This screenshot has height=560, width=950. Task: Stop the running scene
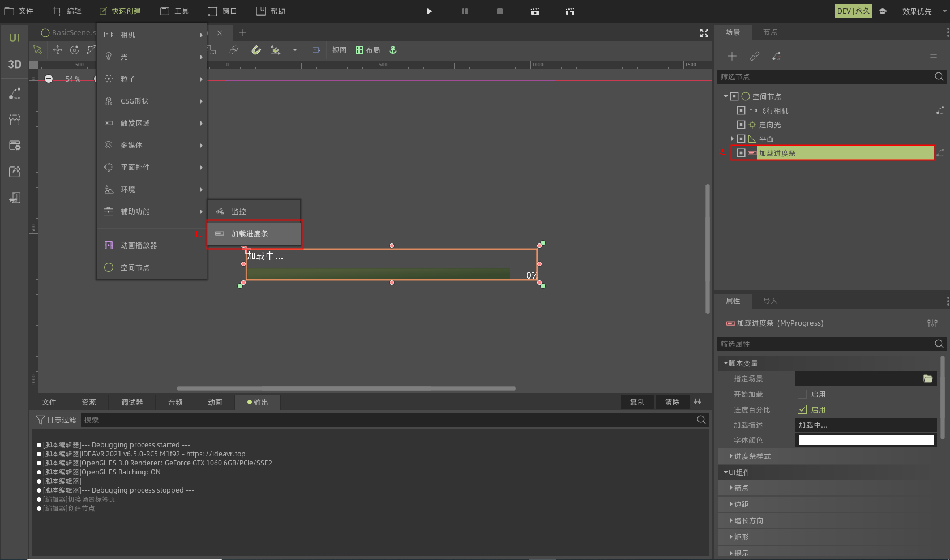pyautogui.click(x=500, y=11)
